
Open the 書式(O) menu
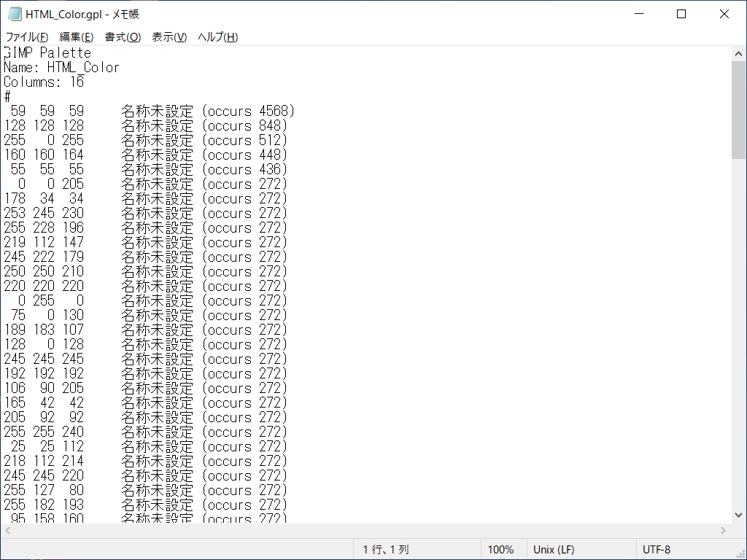pyautogui.click(x=123, y=36)
